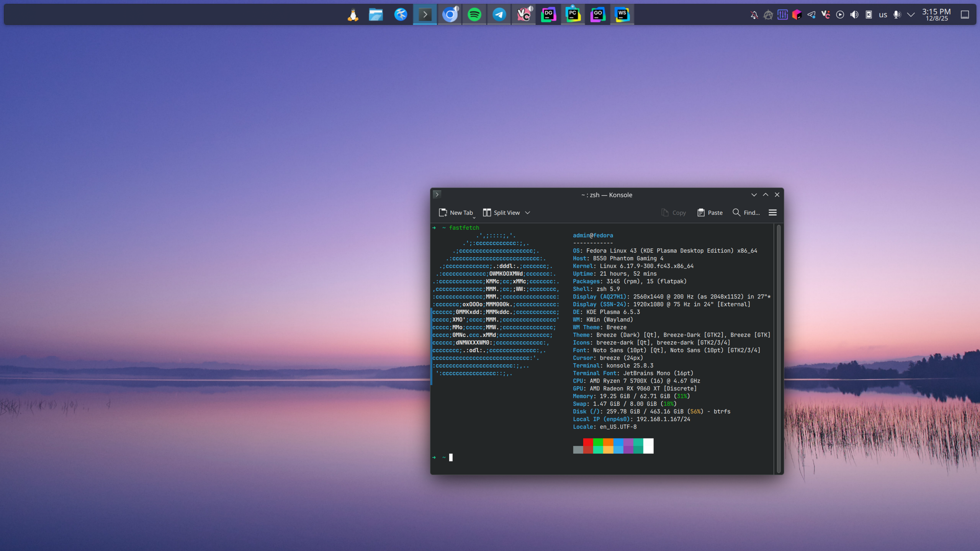Screen dimensions: 980x551
Task: Toggle the microphone tray indicator
Action: click(897, 15)
